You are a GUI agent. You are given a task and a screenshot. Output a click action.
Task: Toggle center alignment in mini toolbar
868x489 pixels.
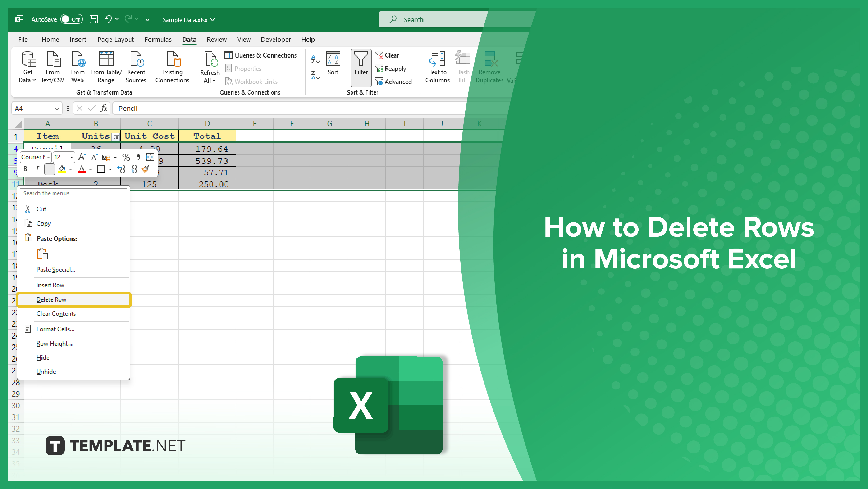point(50,169)
